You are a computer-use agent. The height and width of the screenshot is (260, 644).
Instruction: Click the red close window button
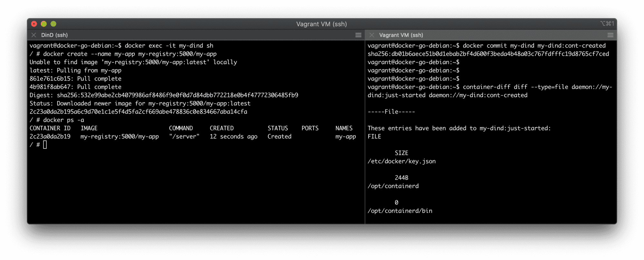coord(34,24)
